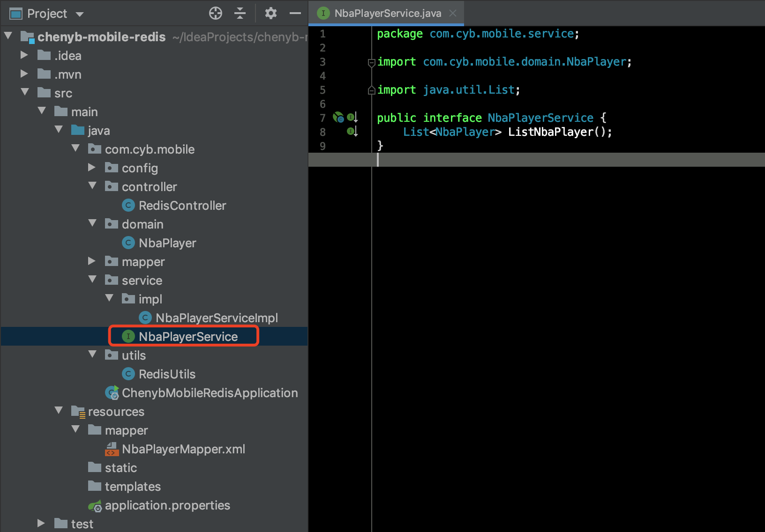The width and height of the screenshot is (765, 532).
Task: Open Project panel settings gear
Action: [x=270, y=13]
